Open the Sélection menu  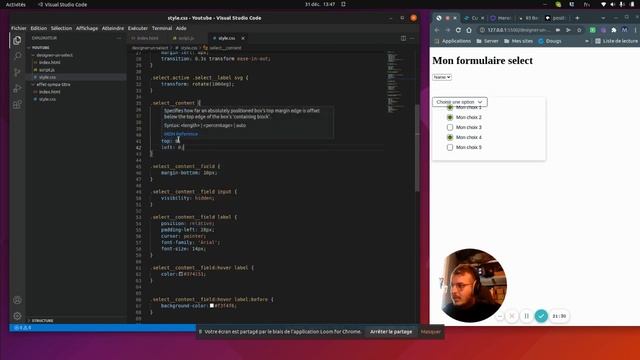(61, 28)
